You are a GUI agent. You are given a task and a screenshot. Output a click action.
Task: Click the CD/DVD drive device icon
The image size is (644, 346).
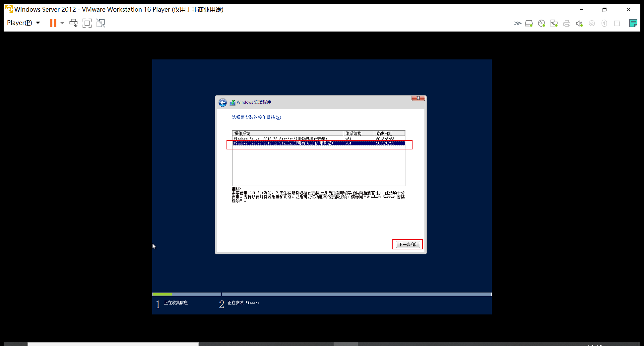[542, 23]
